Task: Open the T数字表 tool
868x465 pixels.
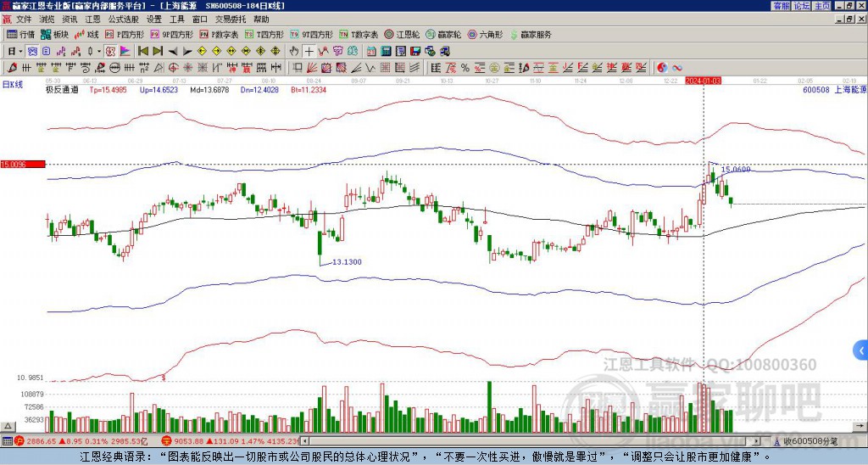Action: coord(359,34)
